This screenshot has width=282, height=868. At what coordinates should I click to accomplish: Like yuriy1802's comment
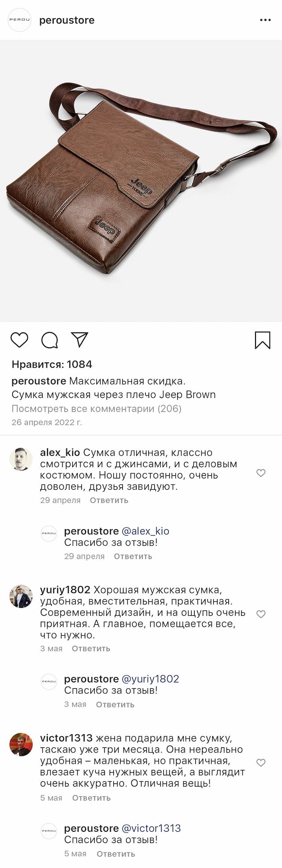coord(261,614)
